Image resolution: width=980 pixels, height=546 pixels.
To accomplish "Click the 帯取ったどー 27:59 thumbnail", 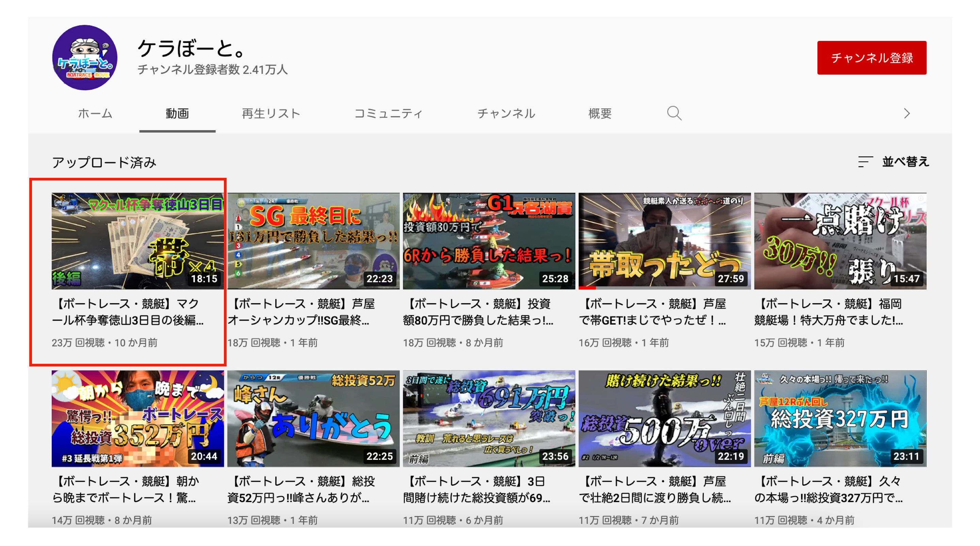I will [x=664, y=240].
